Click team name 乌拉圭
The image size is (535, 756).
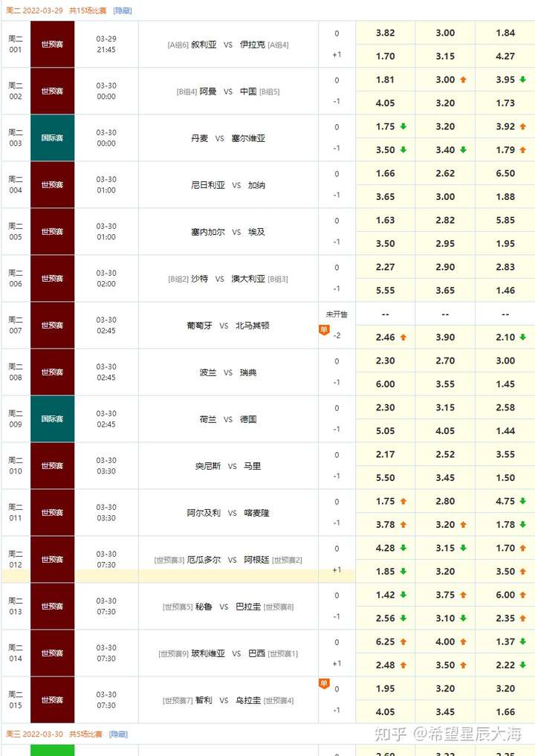(248, 700)
